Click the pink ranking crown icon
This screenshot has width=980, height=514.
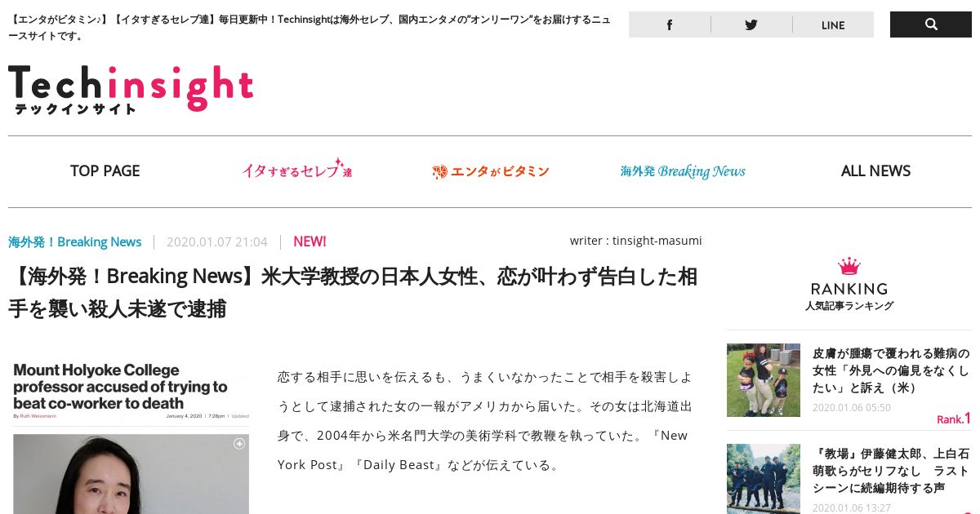click(849, 266)
